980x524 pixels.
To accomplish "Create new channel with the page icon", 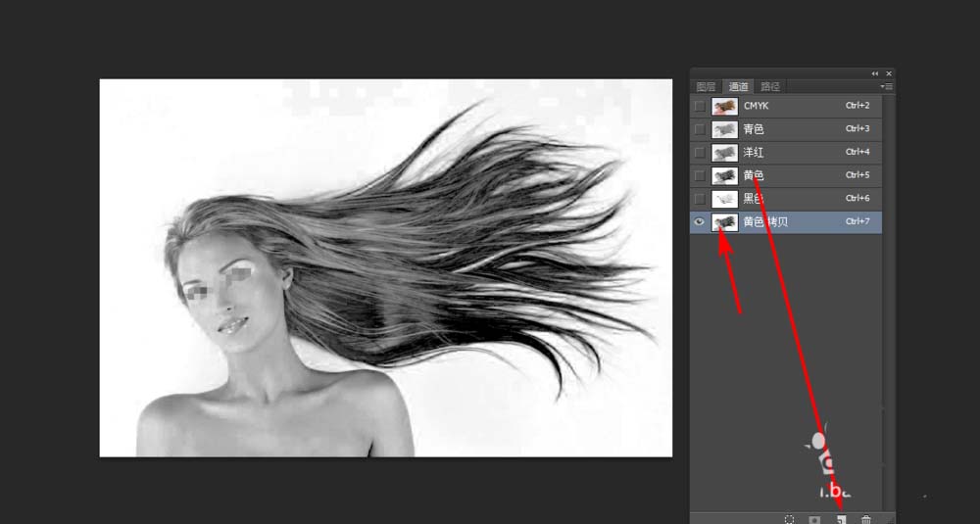I will click(x=841, y=518).
